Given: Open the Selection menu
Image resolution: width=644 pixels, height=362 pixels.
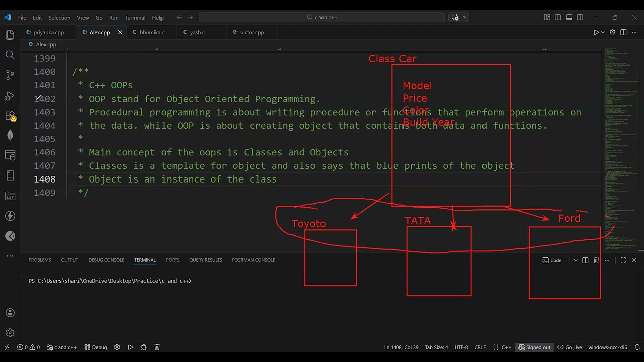Looking at the screenshot, I should pos(59,17).
